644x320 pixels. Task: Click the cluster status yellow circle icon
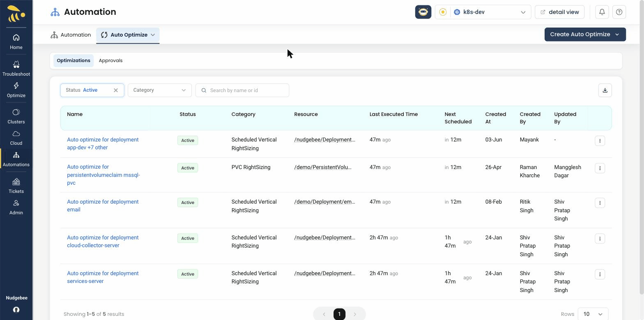point(443,12)
